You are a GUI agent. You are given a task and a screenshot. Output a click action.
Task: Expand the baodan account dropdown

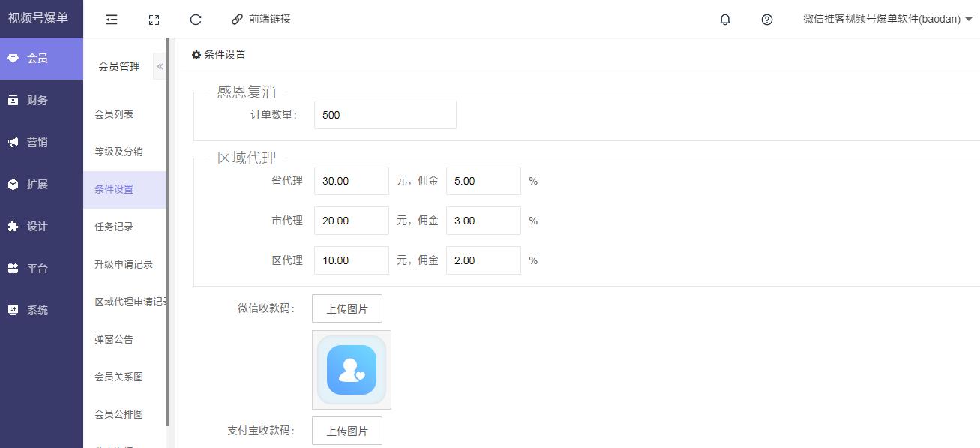click(x=887, y=20)
